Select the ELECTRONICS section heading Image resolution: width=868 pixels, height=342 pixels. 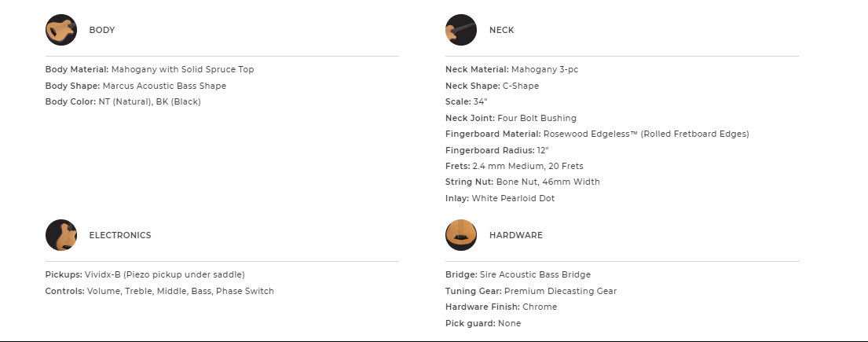[120, 235]
